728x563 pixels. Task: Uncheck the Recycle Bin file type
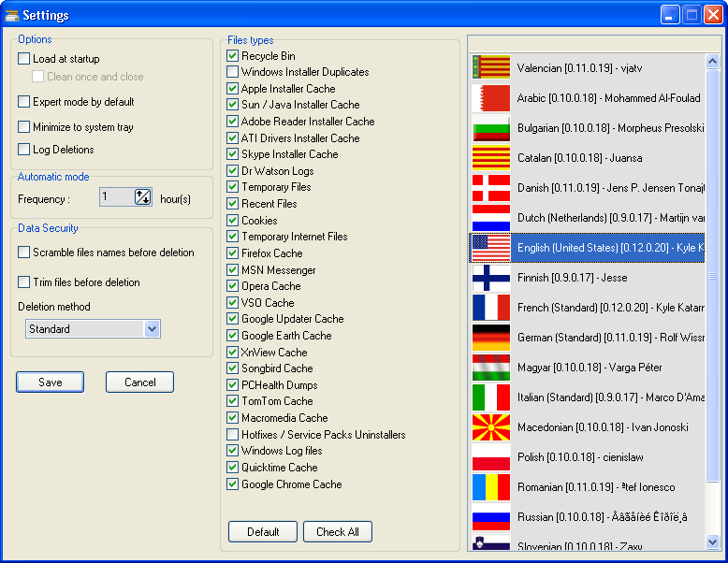click(233, 56)
